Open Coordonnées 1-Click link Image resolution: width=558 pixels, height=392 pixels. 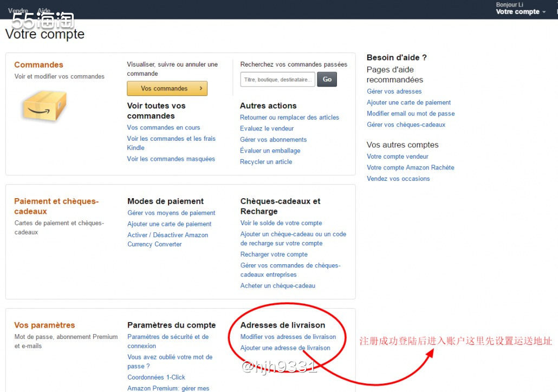[156, 377]
